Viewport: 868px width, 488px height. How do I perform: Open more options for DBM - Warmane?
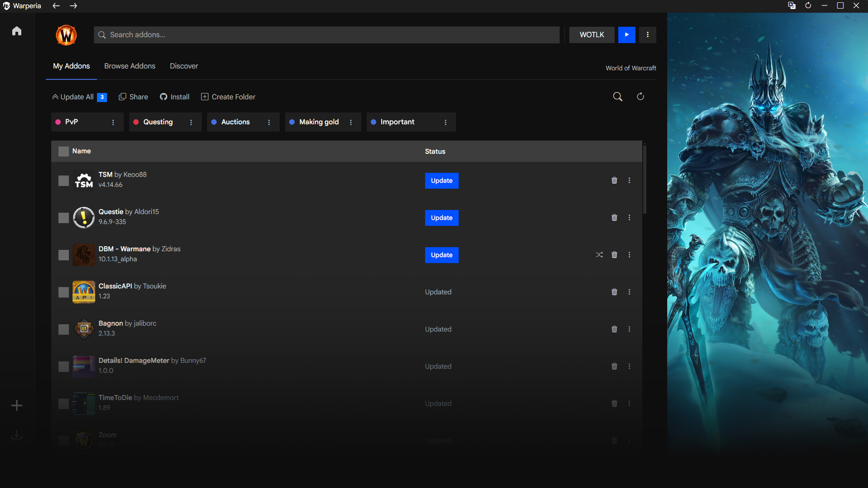click(x=629, y=255)
